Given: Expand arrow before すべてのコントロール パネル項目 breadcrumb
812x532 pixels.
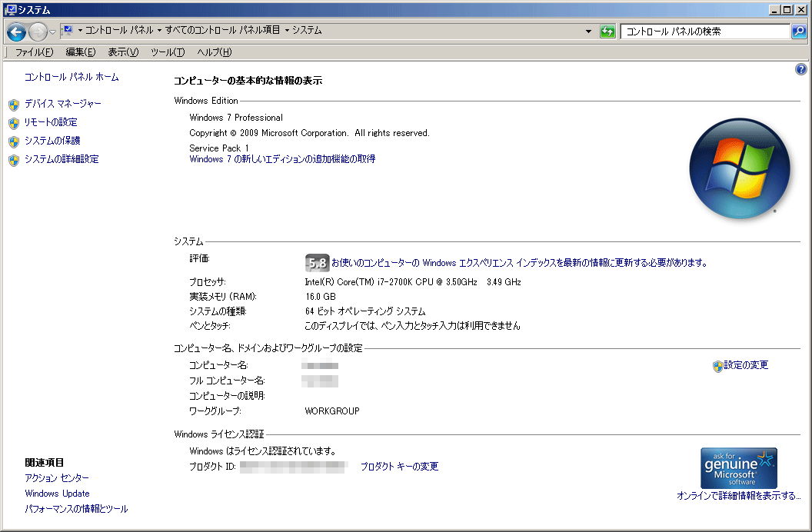Looking at the screenshot, I should click(159, 31).
